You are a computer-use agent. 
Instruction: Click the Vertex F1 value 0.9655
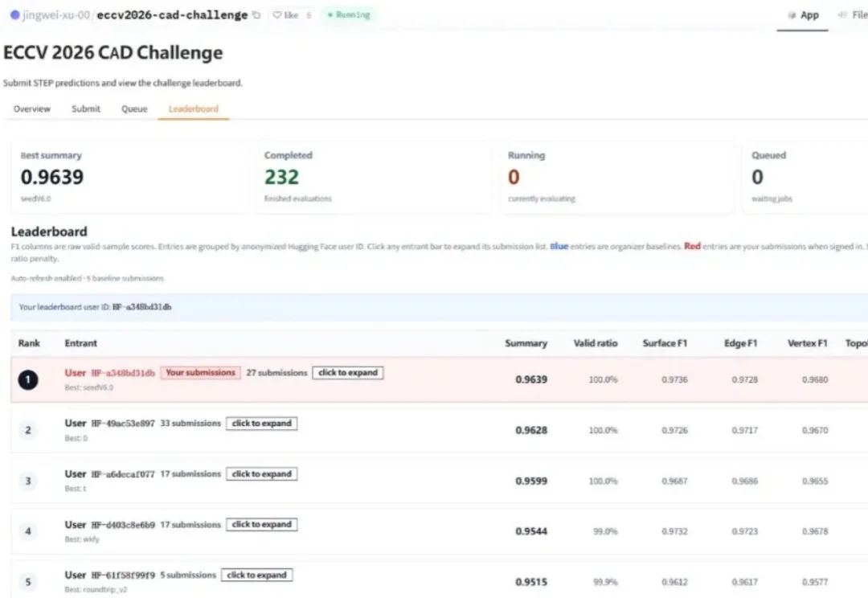pyautogui.click(x=815, y=481)
